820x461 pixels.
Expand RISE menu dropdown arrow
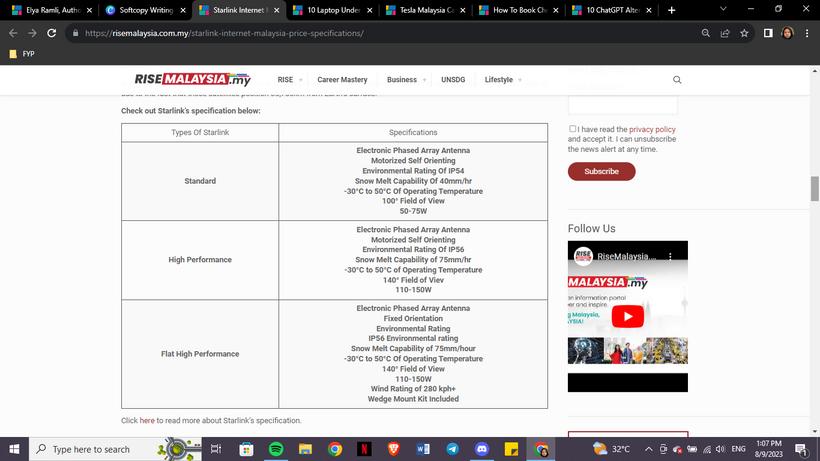point(301,80)
